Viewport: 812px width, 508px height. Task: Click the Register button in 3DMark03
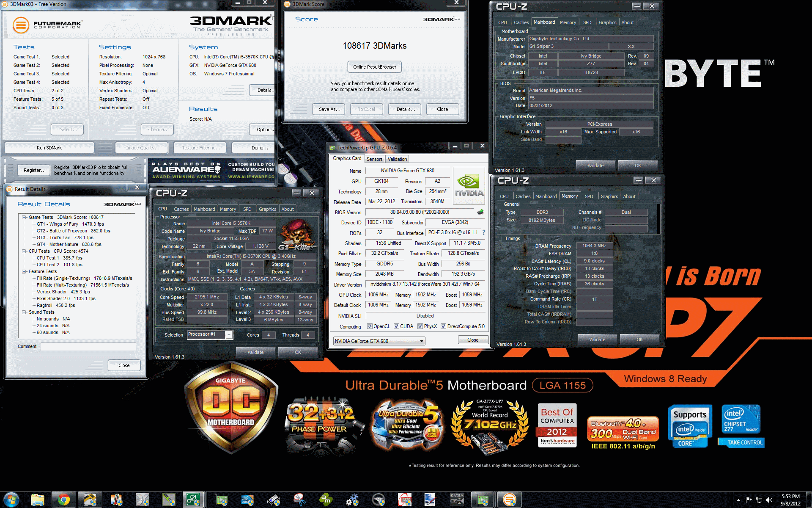[34, 170]
